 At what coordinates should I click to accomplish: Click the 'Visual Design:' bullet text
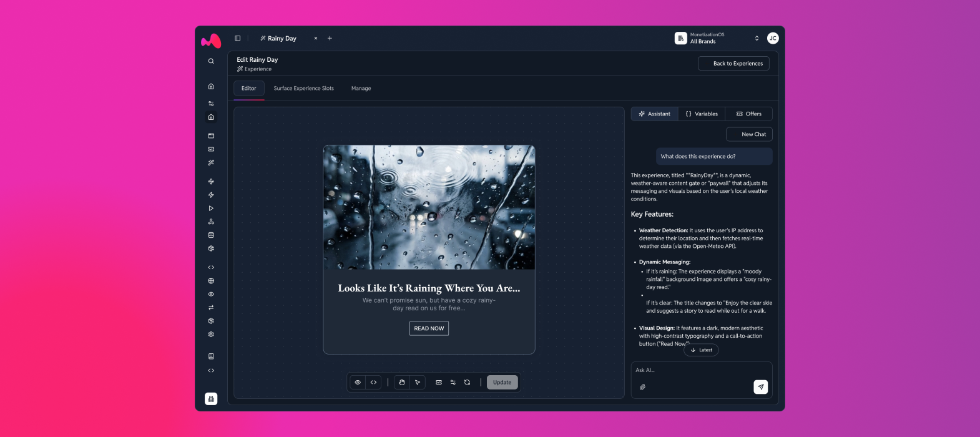[657, 328]
